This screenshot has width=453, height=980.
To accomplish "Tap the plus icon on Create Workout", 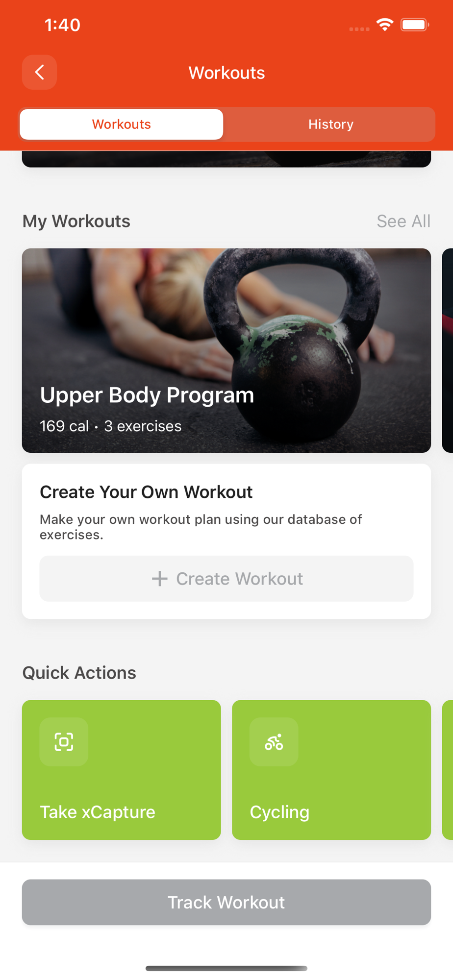I will coord(159,579).
